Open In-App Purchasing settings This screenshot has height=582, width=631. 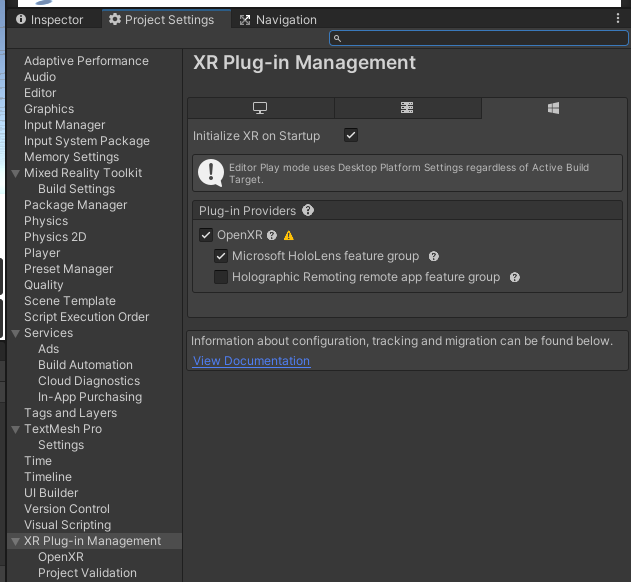click(x=90, y=397)
